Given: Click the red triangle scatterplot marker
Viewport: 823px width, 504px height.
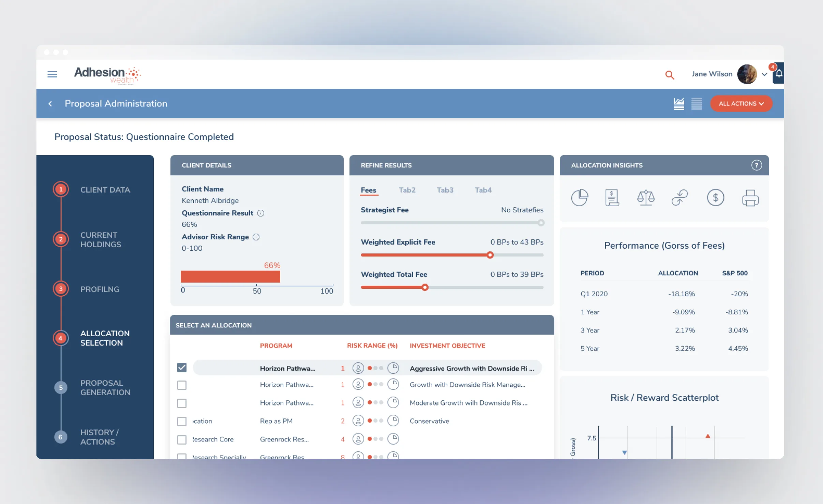Looking at the screenshot, I should 708,436.
